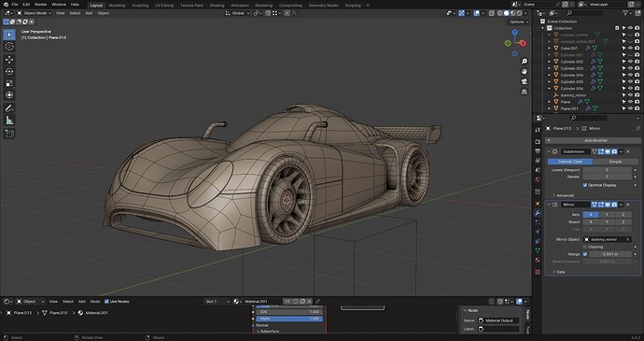Open the Render properties tab icon
Viewport: 644px width, 341px height.
coord(538,141)
